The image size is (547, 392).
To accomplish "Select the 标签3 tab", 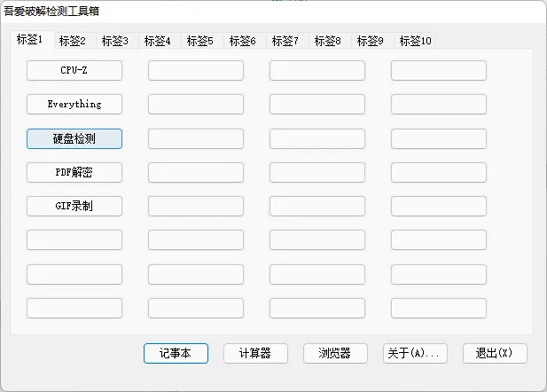I will point(115,41).
